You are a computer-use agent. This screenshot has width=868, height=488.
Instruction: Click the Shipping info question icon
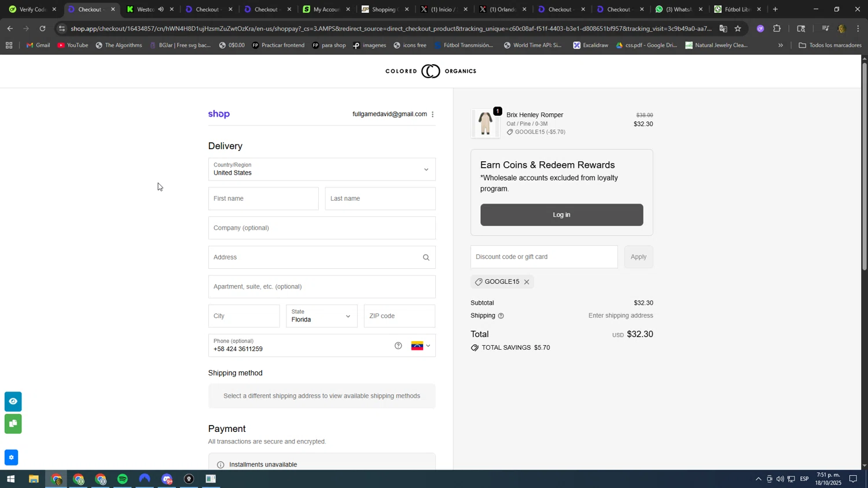tap(501, 316)
